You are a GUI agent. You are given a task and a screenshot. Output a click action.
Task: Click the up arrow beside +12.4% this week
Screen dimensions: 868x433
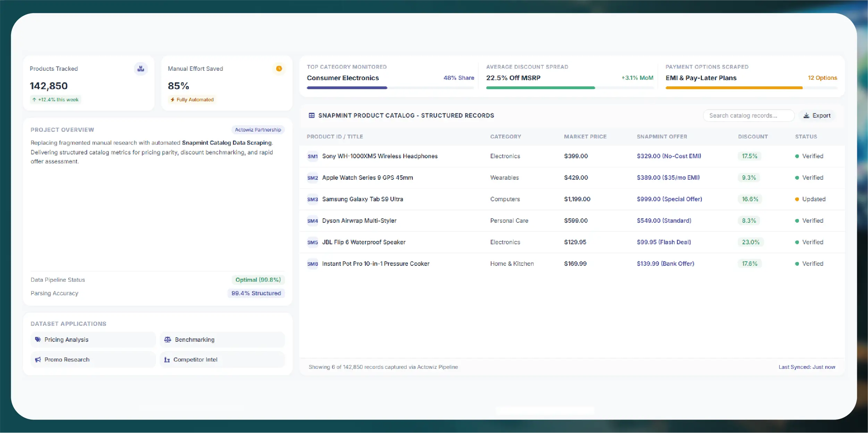[x=34, y=100]
